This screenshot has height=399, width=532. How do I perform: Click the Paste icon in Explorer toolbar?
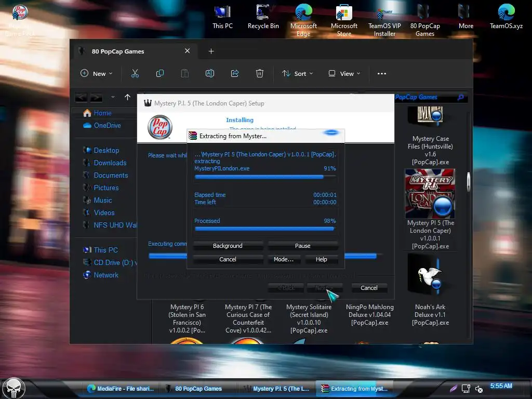click(x=184, y=73)
